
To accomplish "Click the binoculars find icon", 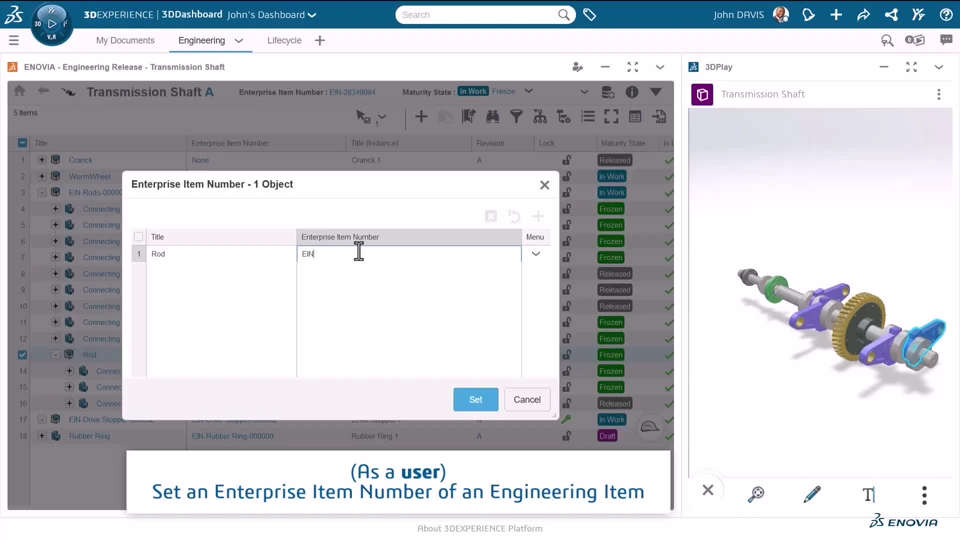I will (x=492, y=116).
